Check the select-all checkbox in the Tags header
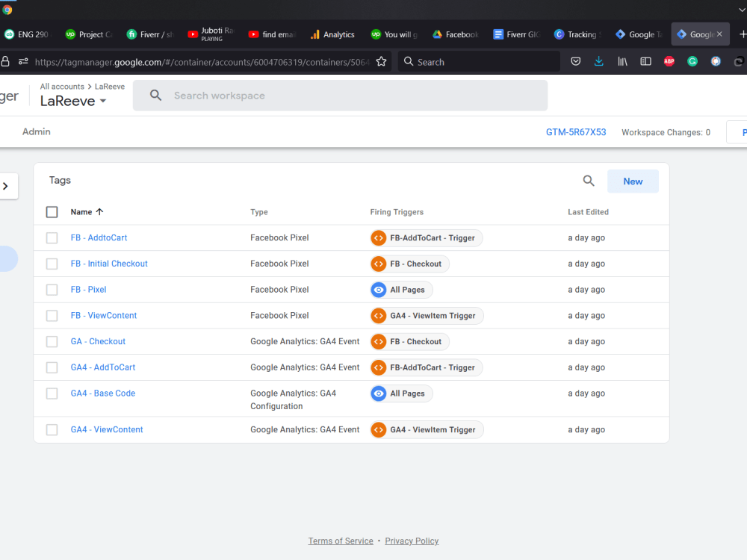The image size is (747, 560). [52, 211]
